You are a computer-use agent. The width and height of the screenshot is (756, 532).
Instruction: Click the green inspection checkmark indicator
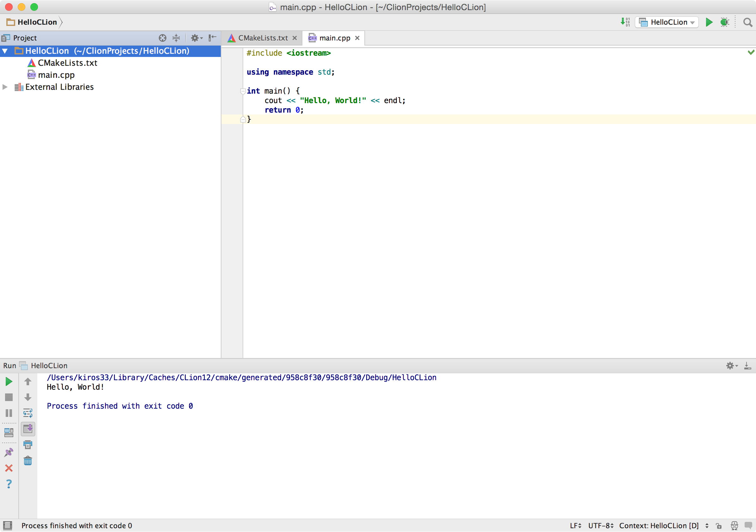click(x=751, y=52)
